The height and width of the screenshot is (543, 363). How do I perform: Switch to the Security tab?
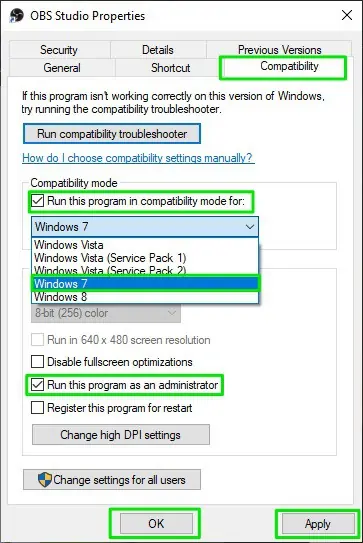[59, 50]
